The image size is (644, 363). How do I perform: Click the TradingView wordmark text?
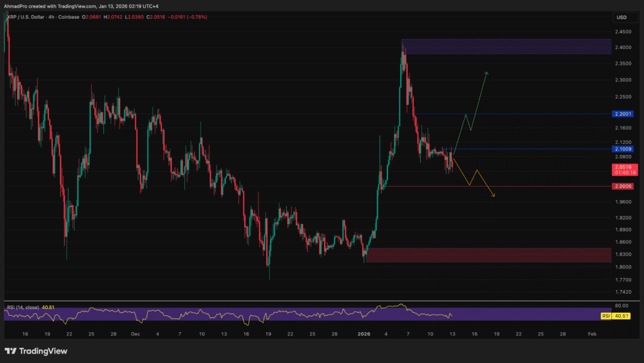pos(44,351)
